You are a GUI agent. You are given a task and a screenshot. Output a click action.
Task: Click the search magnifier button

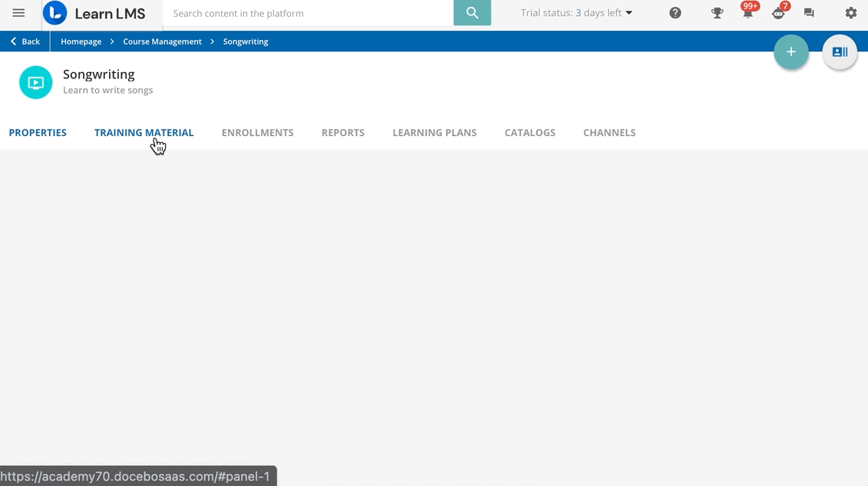(472, 13)
